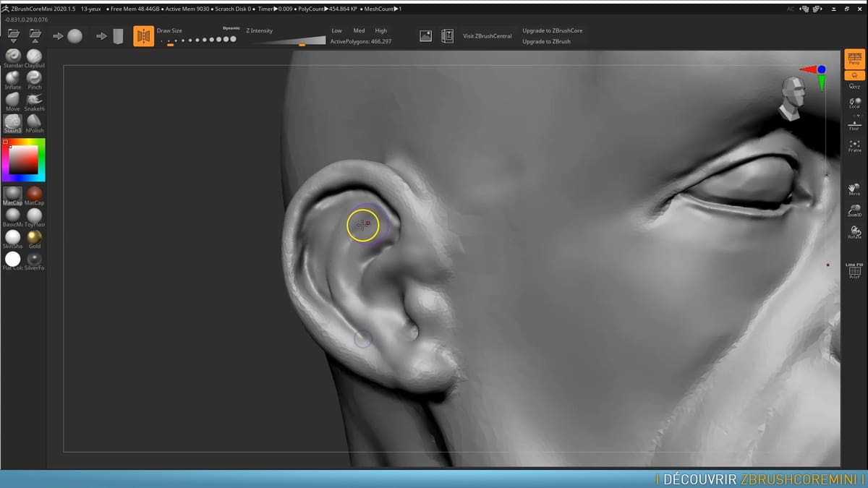Open a file with the load folder icon
Screen dimensions: 868x488
13,35
